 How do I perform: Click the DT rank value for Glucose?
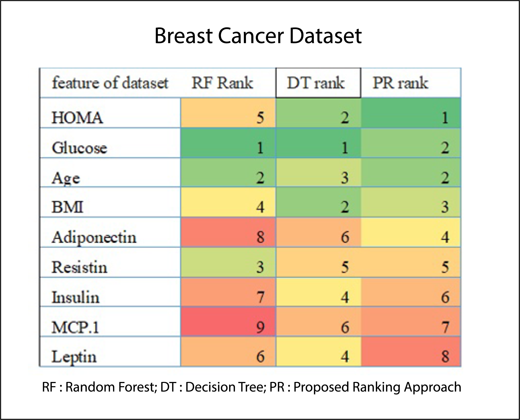point(345,147)
